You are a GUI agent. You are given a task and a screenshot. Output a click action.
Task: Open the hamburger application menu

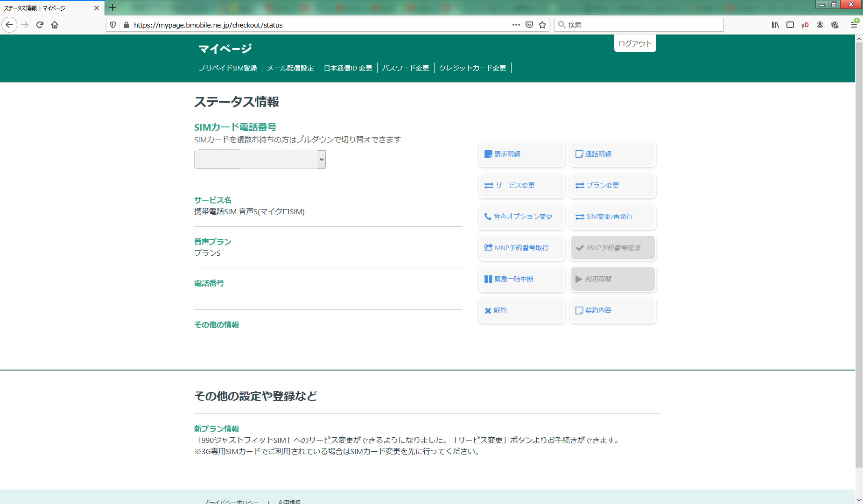[854, 25]
